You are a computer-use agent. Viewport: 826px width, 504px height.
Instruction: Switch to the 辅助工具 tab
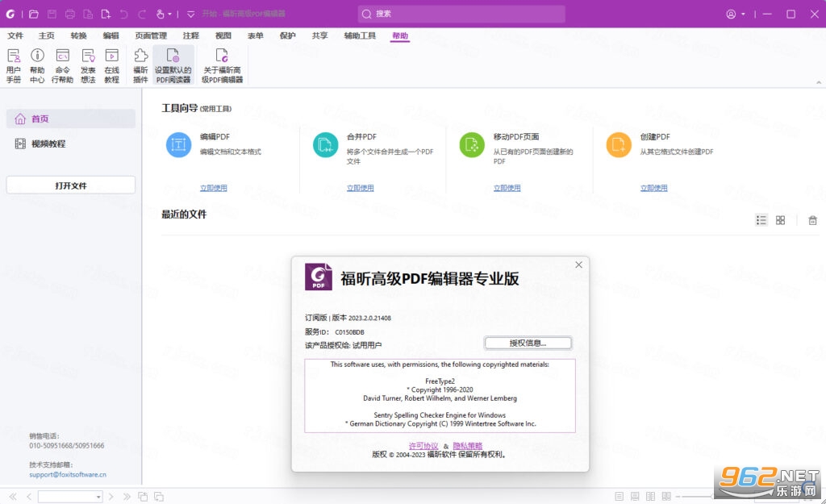coord(360,35)
